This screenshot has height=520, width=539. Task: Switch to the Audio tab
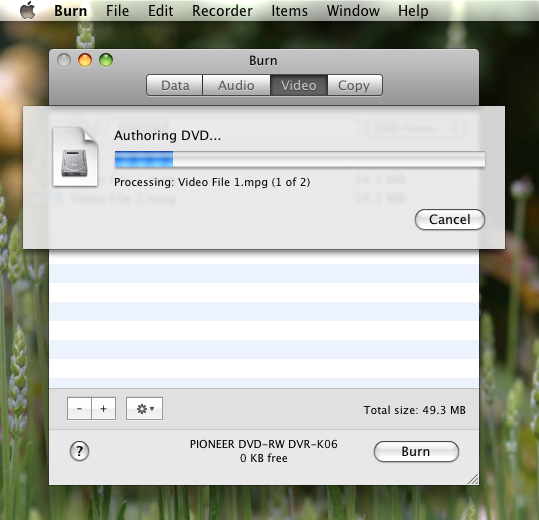236,85
